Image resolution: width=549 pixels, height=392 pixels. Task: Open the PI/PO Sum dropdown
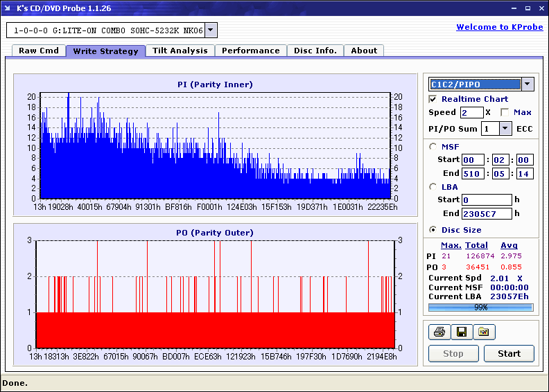(x=505, y=129)
